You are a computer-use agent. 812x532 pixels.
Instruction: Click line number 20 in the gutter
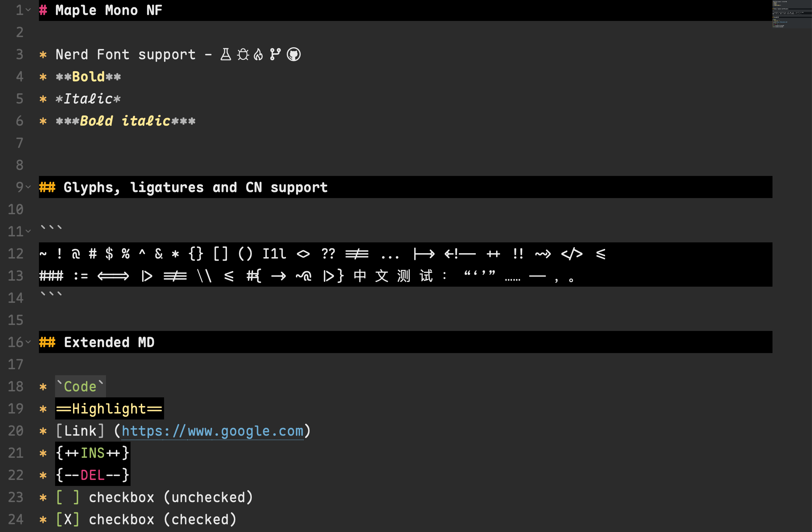(x=16, y=431)
